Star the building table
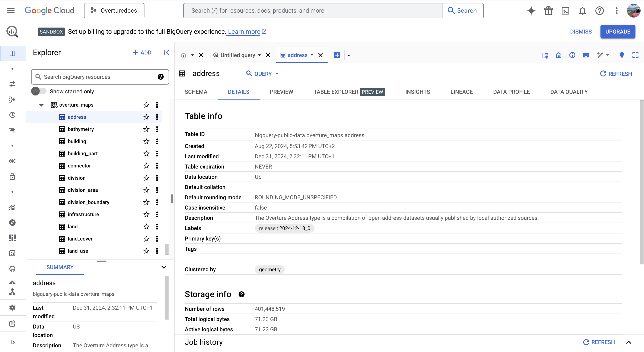Screen dimensions: 644x352 (x=146, y=141)
